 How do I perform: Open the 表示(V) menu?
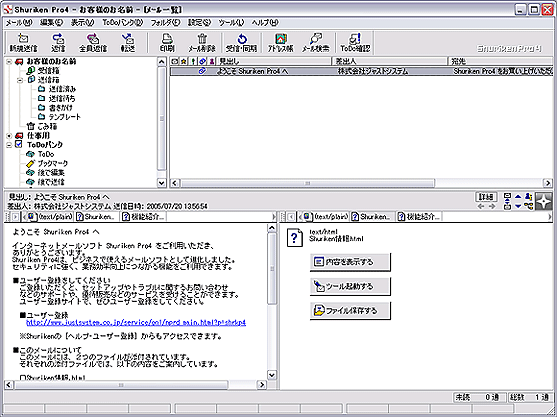pyautogui.click(x=82, y=23)
